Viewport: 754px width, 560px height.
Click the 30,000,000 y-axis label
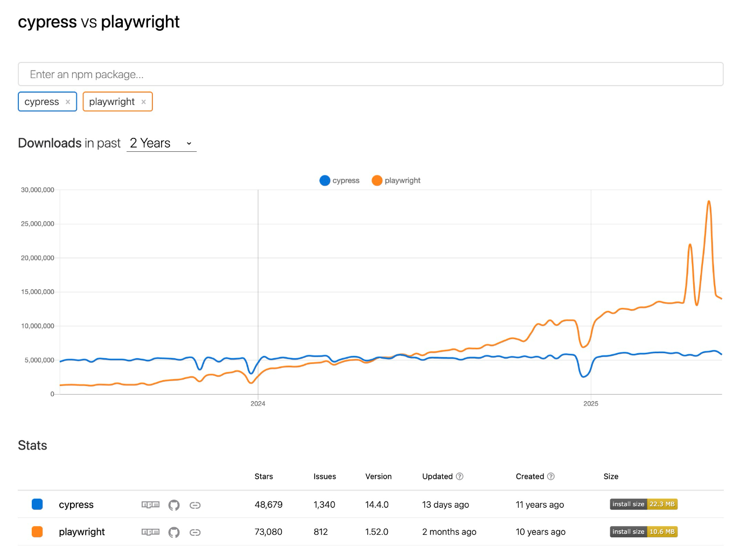pos(38,190)
